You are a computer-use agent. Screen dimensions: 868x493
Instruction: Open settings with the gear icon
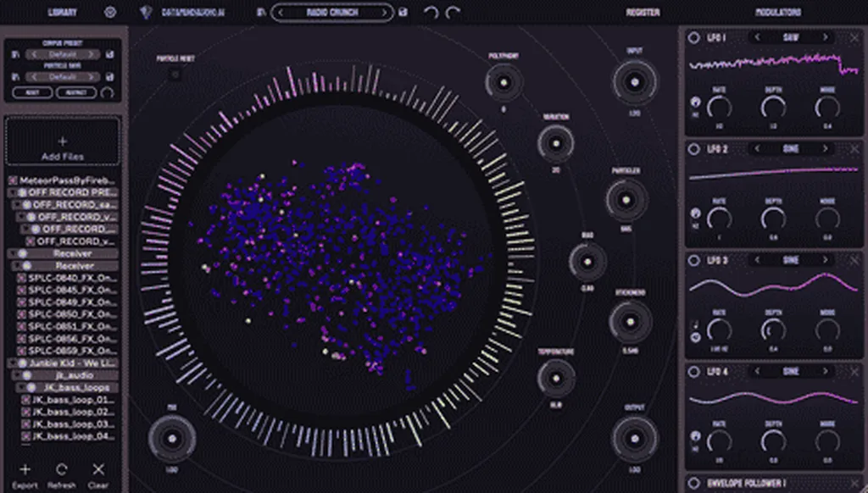(x=110, y=13)
